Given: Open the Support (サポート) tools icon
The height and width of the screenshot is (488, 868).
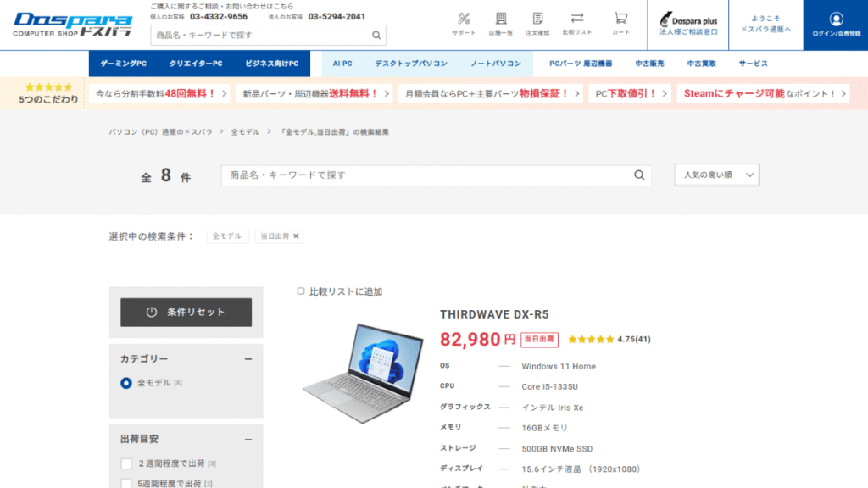Looking at the screenshot, I should click(x=464, y=19).
